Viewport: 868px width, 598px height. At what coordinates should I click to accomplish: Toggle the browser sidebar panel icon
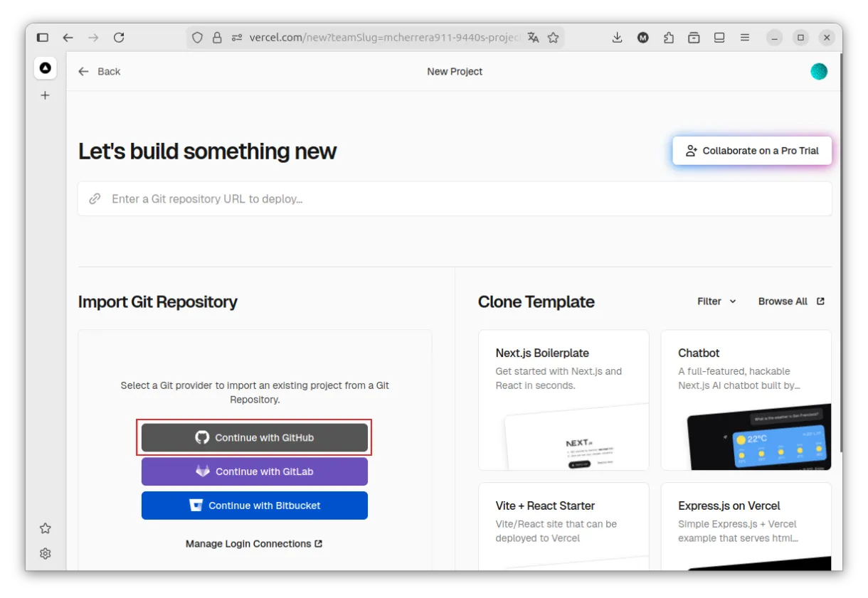tap(43, 38)
